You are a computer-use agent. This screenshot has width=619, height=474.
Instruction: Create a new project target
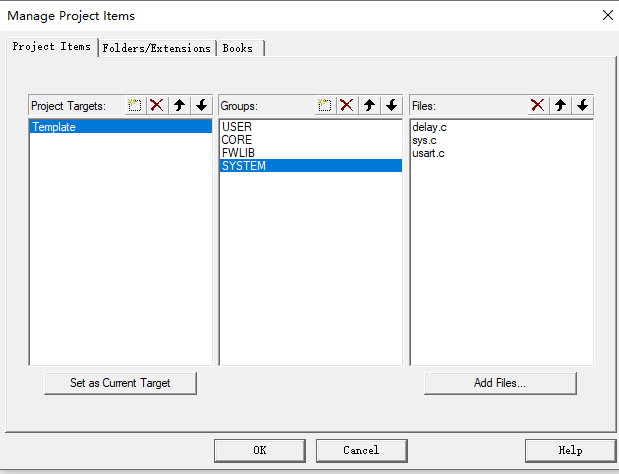(x=135, y=105)
